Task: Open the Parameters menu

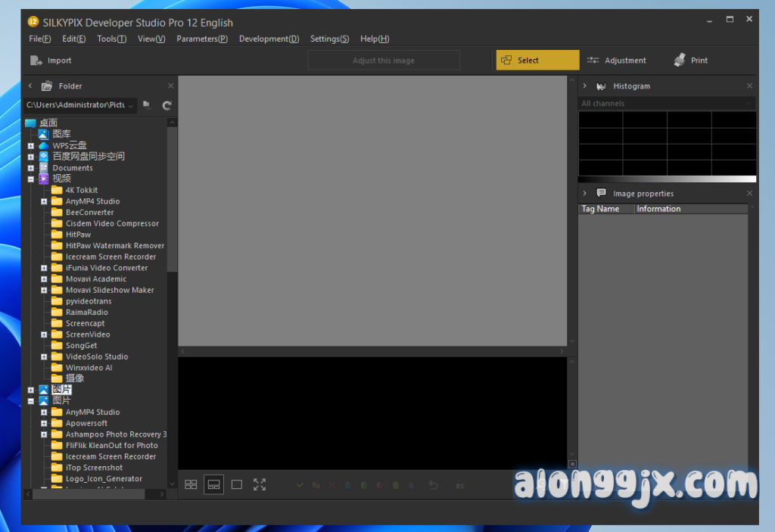Action: (201, 39)
